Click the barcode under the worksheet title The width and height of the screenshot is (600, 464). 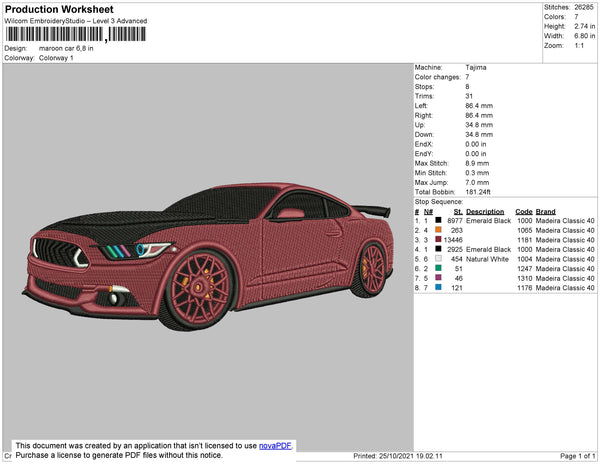pyautogui.click(x=75, y=34)
